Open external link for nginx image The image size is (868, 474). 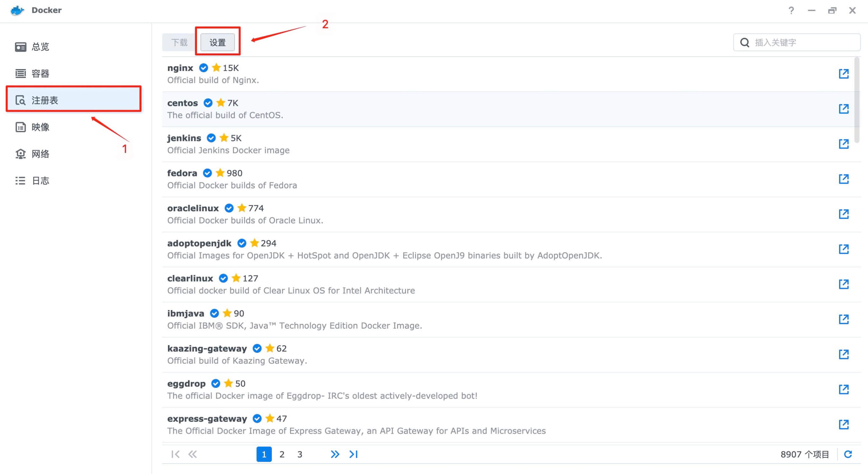844,74
